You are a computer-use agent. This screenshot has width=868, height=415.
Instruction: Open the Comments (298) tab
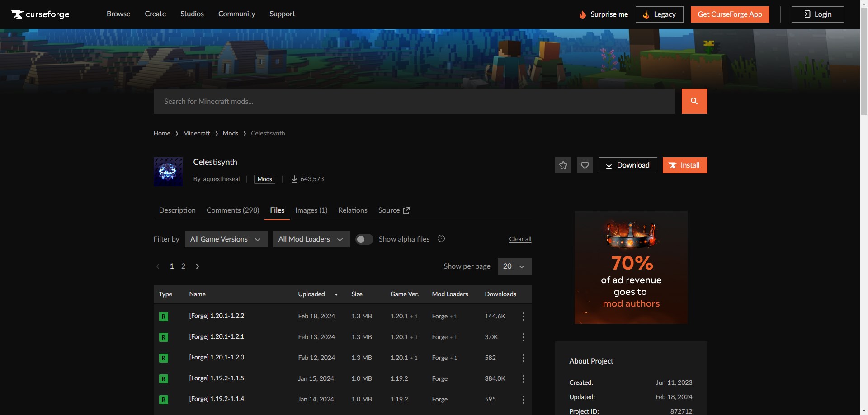pos(233,210)
